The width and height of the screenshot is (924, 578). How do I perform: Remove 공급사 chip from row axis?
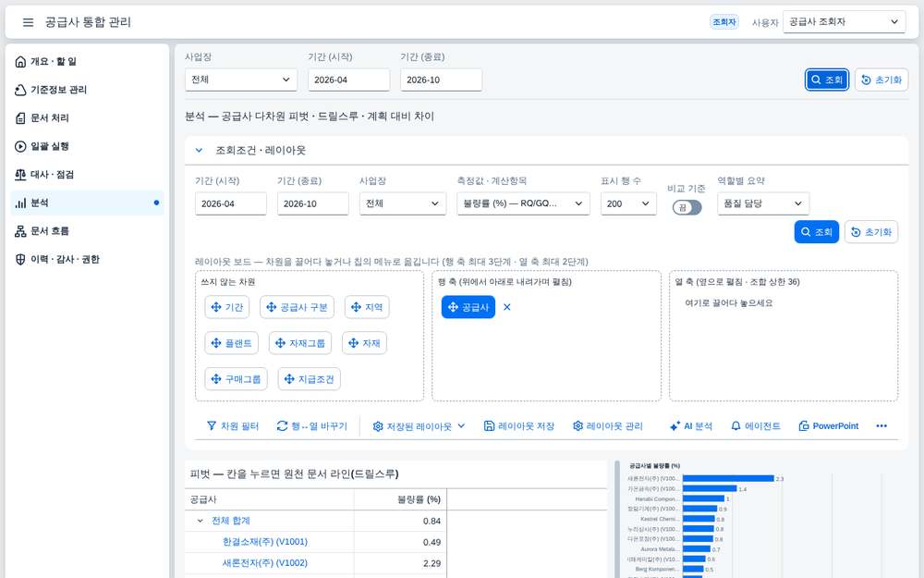point(506,307)
